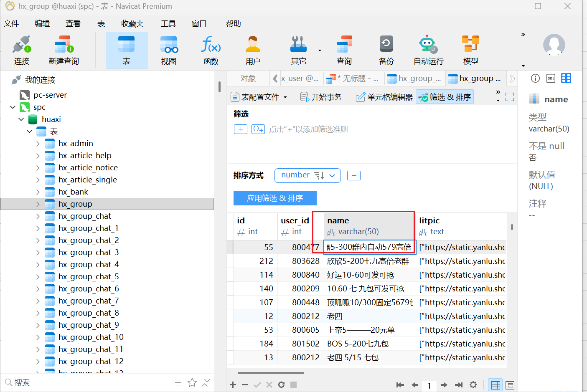Show DDL panel in right sidebar
587x392 pixels.
551,78
